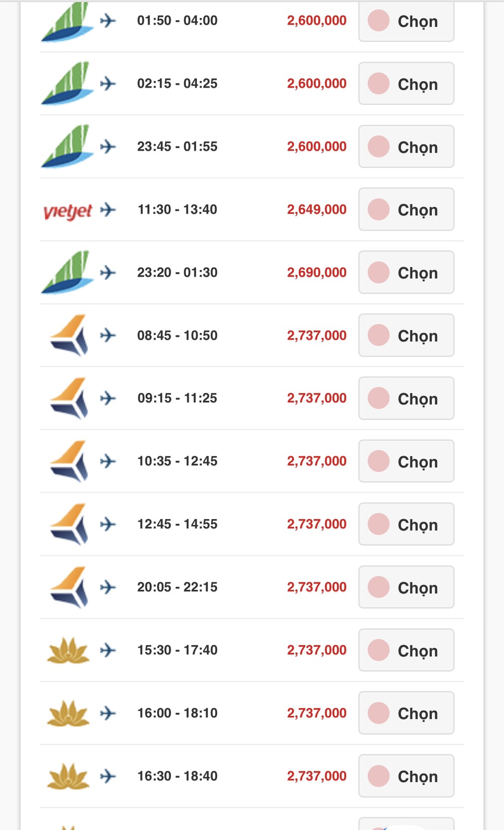Click the 2,690,000 price
This screenshot has width=504, height=830.
(x=317, y=272)
